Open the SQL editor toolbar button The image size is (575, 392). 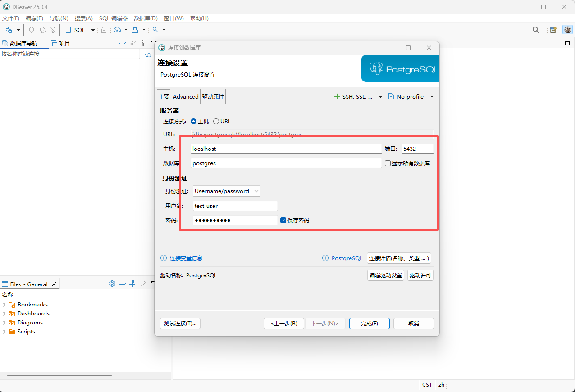76,30
